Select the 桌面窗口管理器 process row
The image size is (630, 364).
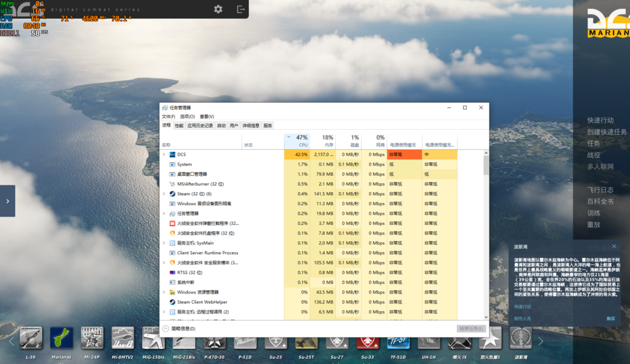point(309,174)
